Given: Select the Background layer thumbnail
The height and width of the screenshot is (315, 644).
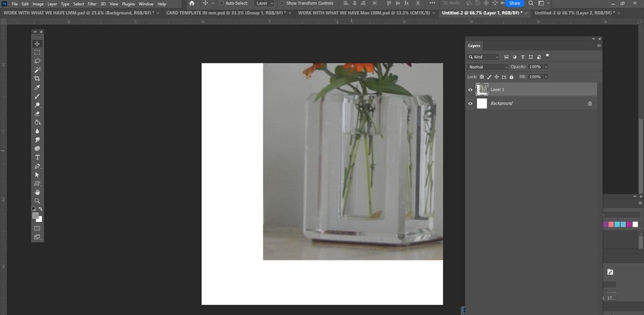Looking at the screenshot, I should tap(482, 104).
